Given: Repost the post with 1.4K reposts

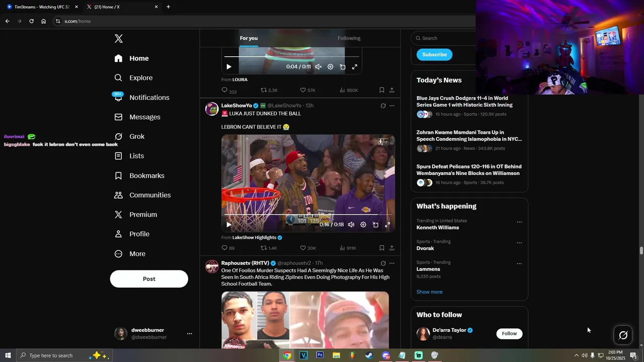Looking at the screenshot, I should click(x=269, y=248).
